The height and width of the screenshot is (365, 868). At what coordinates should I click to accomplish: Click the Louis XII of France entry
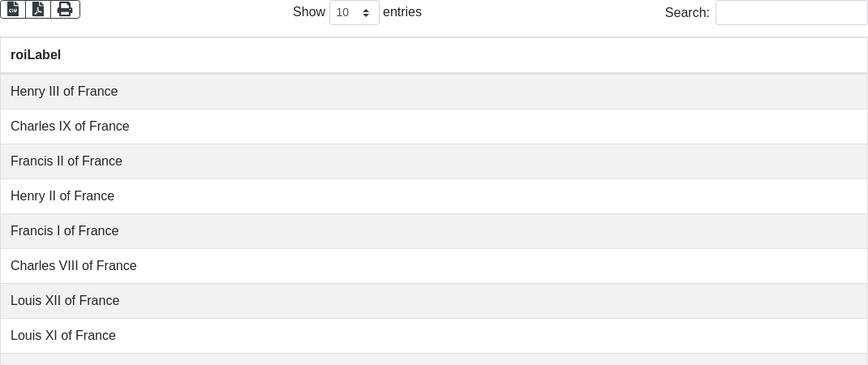[x=65, y=301]
